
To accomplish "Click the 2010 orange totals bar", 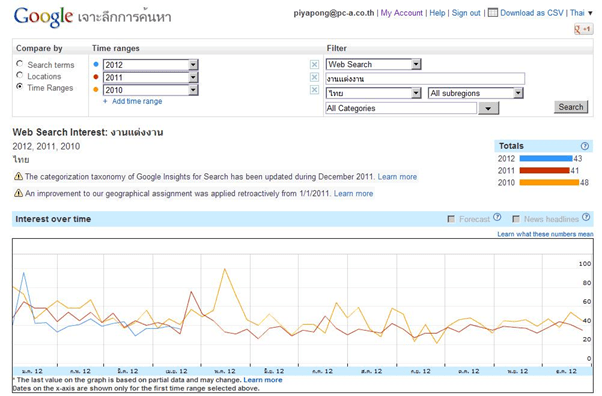I will coord(549,182).
